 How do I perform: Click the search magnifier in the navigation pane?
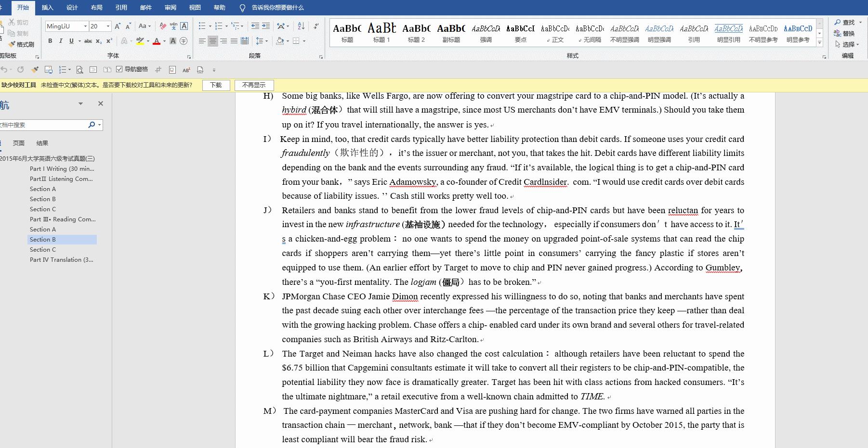(92, 125)
